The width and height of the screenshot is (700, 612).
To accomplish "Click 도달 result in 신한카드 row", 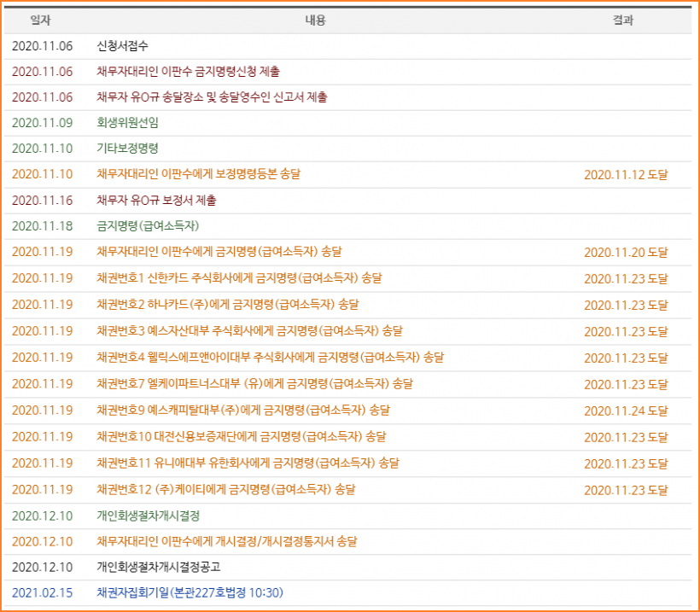I will pos(626,278).
